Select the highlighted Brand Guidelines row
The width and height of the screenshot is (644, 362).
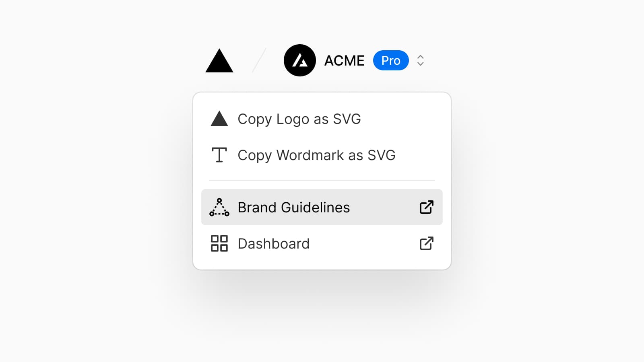(x=322, y=207)
